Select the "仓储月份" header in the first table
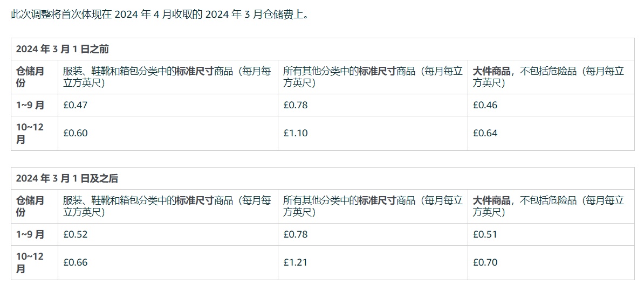 click(x=30, y=77)
